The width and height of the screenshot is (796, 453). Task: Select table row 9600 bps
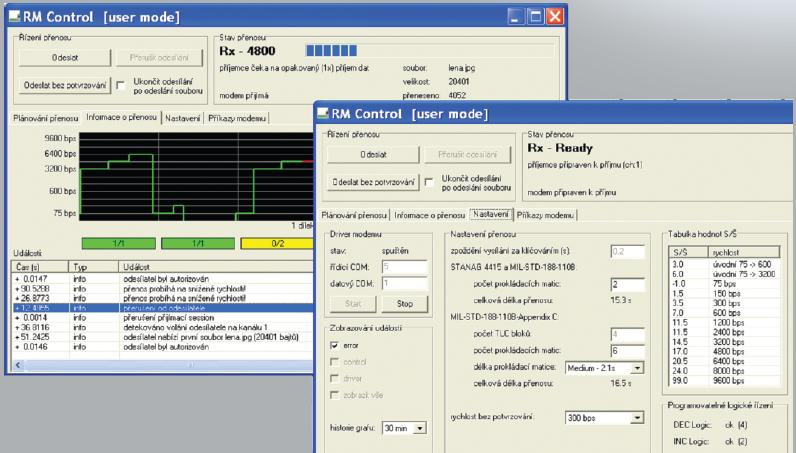(725, 380)
